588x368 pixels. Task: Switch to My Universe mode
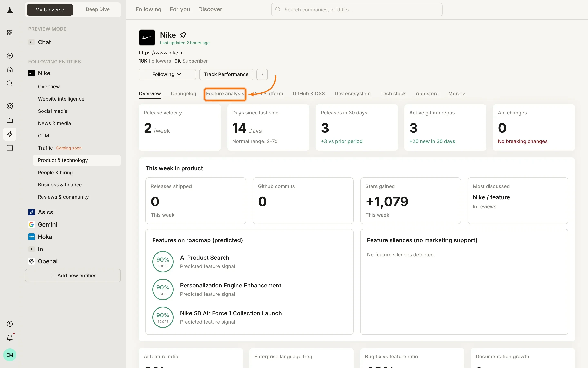(x=50, y=9)
